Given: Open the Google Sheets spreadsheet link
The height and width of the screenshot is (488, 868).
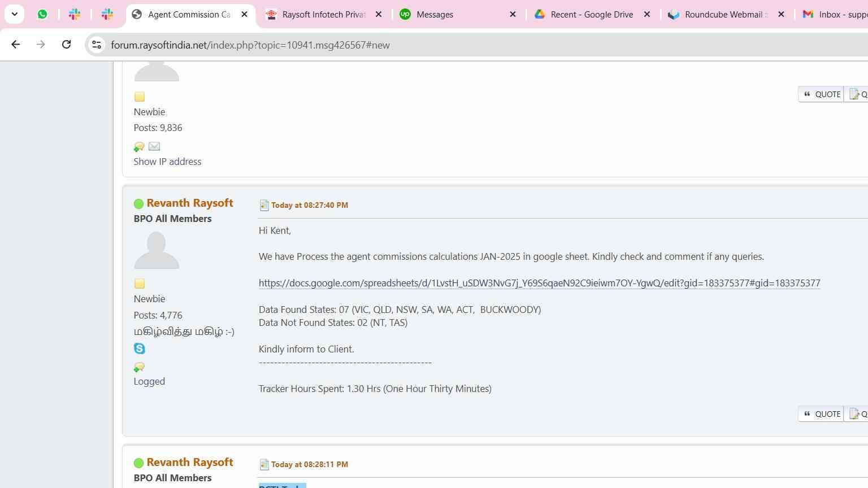Looking at the screenshot, I should (x=539, y=283).
